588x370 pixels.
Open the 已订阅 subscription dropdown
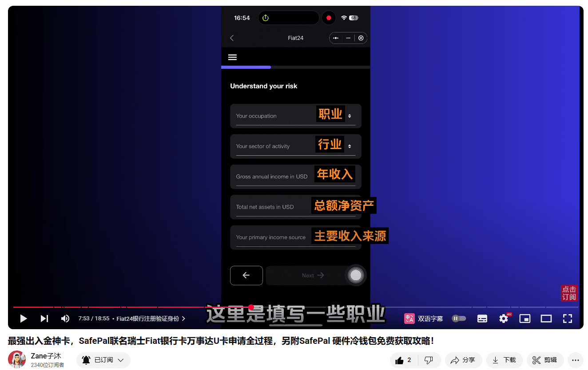103,360
